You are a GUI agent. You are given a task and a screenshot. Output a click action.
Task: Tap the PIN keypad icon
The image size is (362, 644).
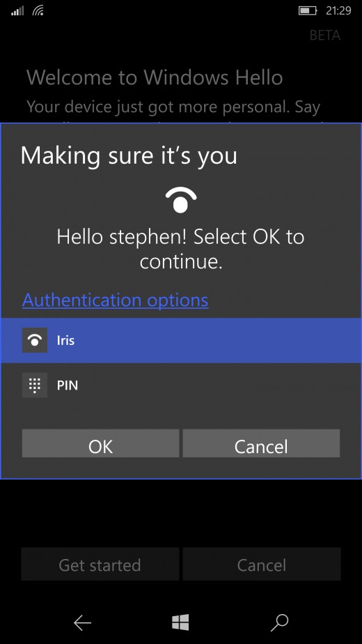[x=35, y=385]
